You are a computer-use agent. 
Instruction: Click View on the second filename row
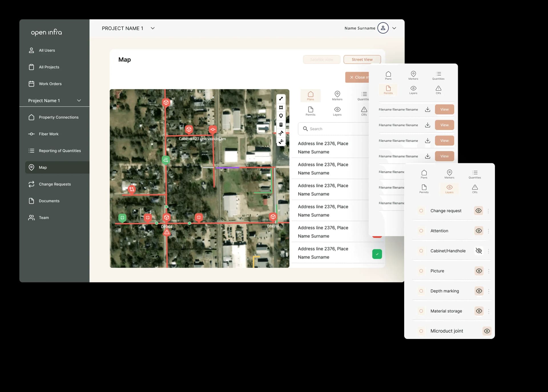pyautogui.click(x=444, y=125)
